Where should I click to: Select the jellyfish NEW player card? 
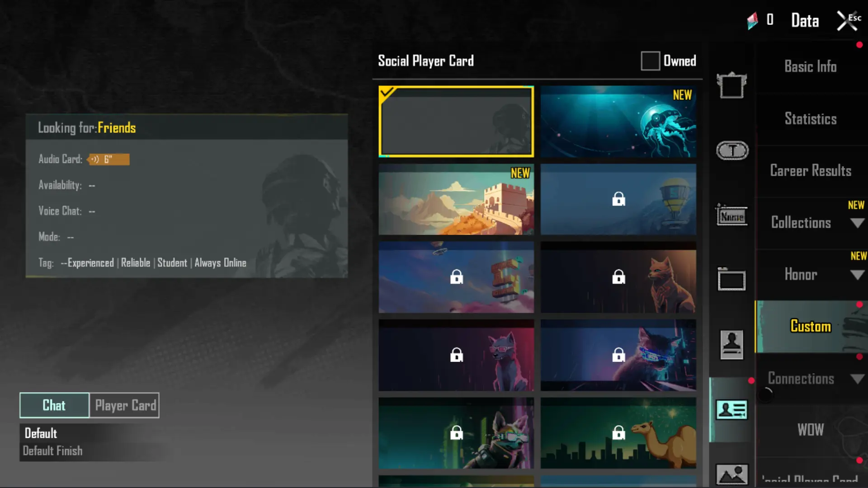618,122
